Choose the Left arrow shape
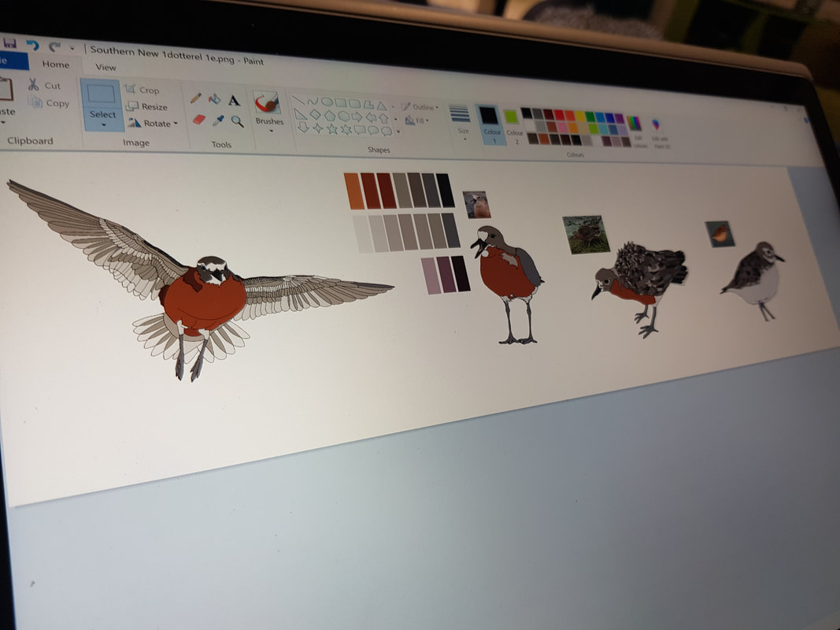Image resolution: width=840 pixels, height=630 pixels. click(x=371, y=117)
